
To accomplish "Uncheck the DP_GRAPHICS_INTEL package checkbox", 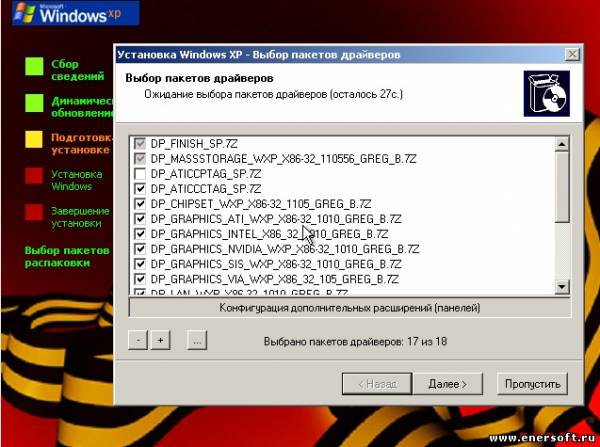I will point(140,234).
